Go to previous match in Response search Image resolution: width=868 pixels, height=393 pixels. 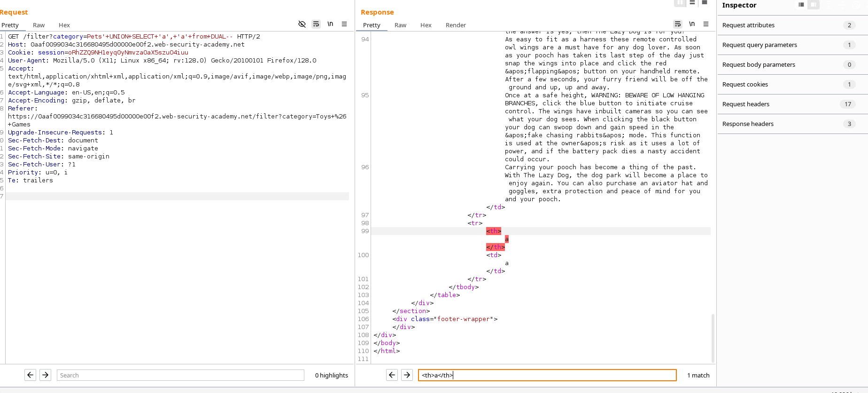click(392, 375)
